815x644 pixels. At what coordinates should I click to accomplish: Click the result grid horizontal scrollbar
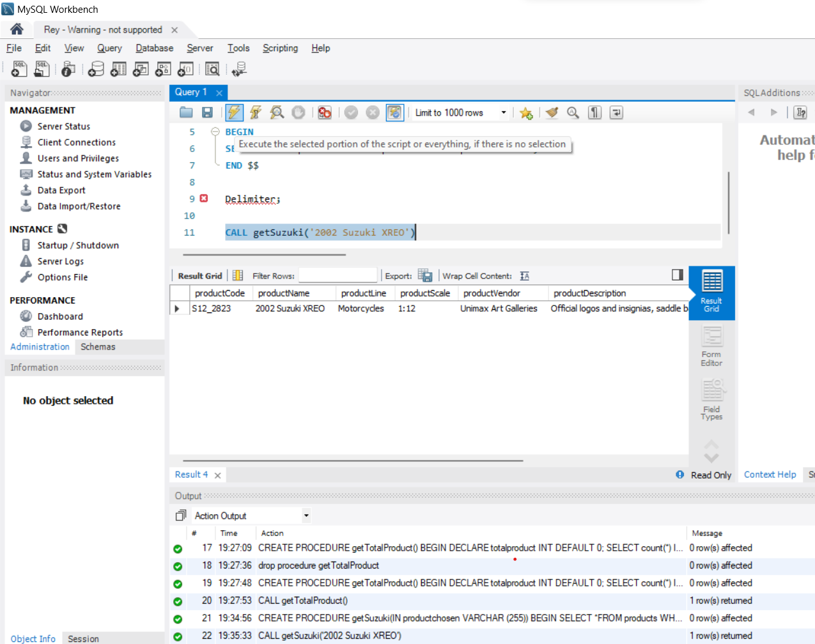click(353, 460)
